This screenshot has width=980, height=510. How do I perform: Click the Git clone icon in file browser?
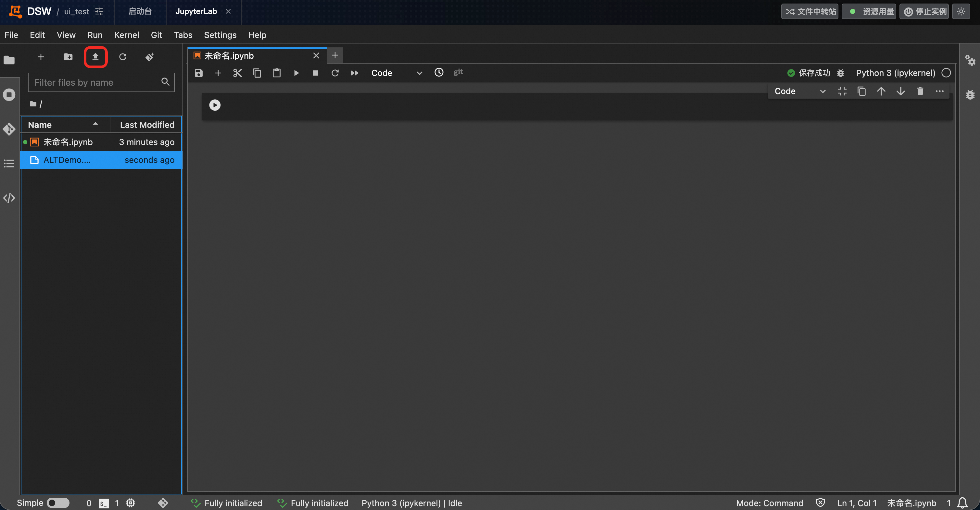(150, 57)
